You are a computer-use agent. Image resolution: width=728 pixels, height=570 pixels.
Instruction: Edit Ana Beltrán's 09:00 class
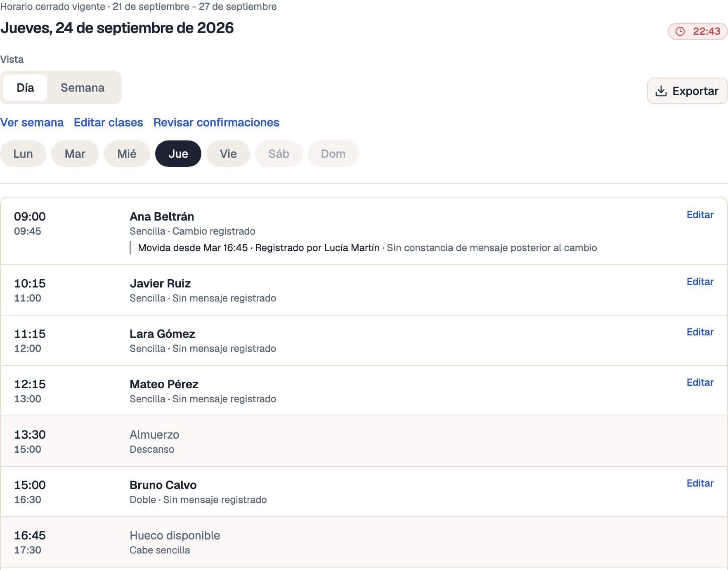700,215
